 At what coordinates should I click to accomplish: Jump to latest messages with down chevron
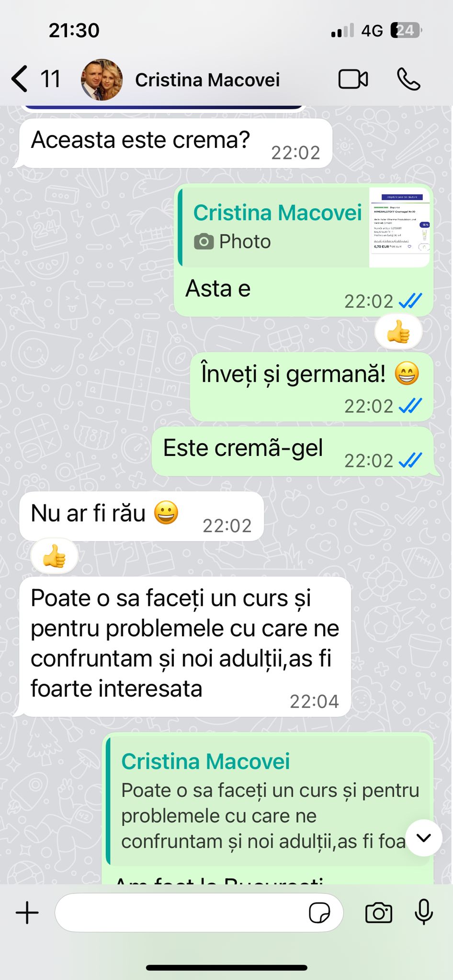pyautogui.click(x=424, y=838)
